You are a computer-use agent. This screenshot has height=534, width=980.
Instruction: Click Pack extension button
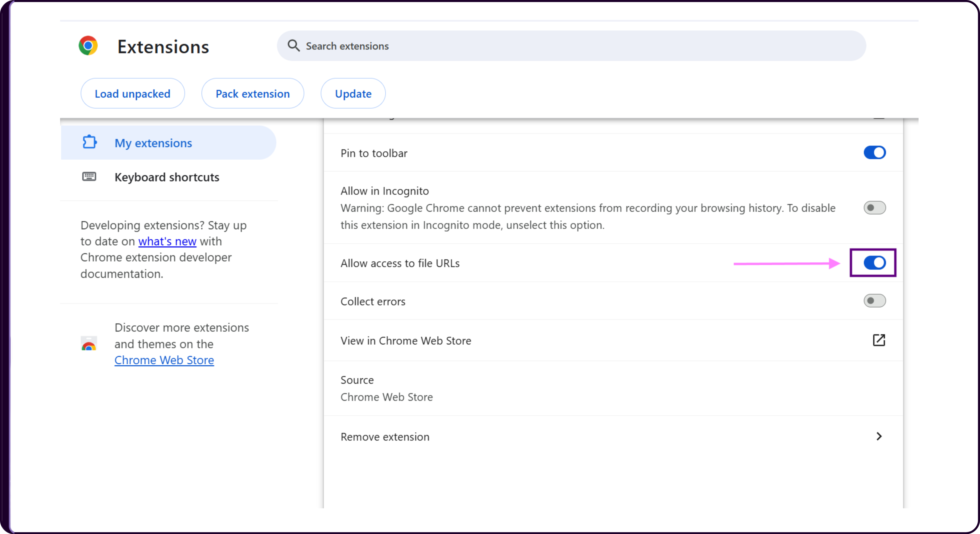(253, 94)
